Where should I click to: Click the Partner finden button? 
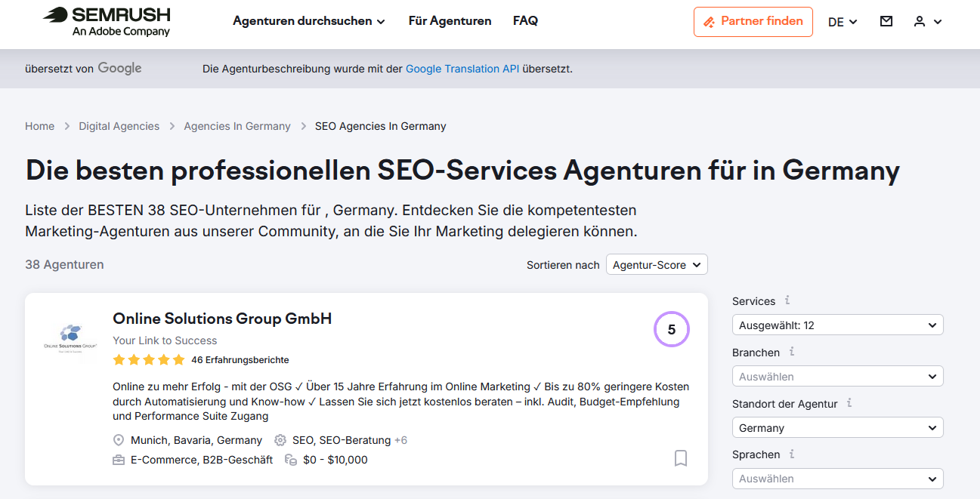coord(753,22)
